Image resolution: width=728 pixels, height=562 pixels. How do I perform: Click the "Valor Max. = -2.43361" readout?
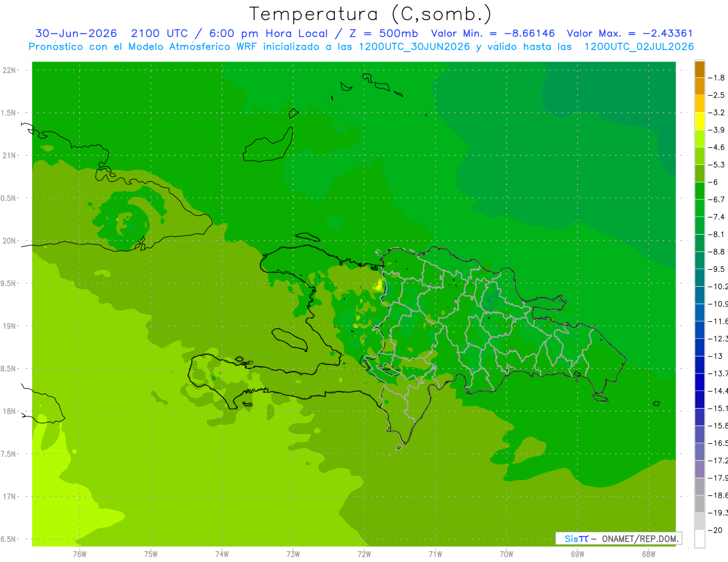click(x=630, y=33)
